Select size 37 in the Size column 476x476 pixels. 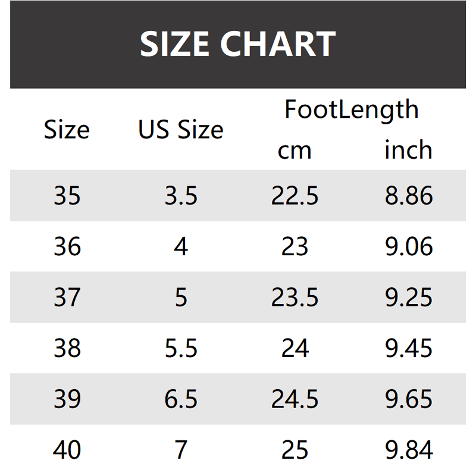pyautogui.click(x=67, y=297)
